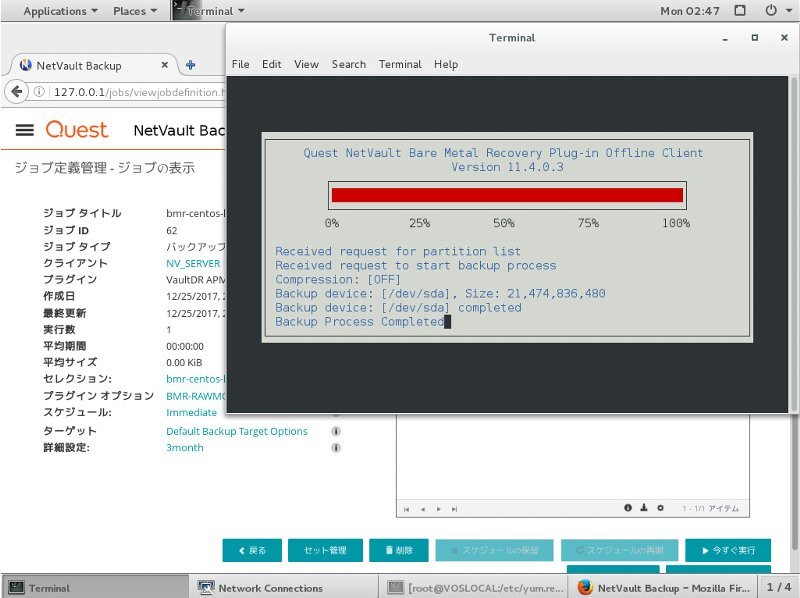Viewport: 800px width, 598px height.
Task: Click the window icon next to the clock
Action: 740,10
